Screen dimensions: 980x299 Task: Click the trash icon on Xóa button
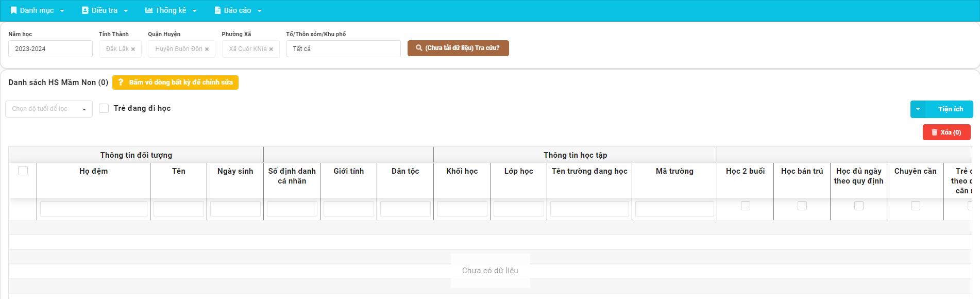click(x=934, y=132)
